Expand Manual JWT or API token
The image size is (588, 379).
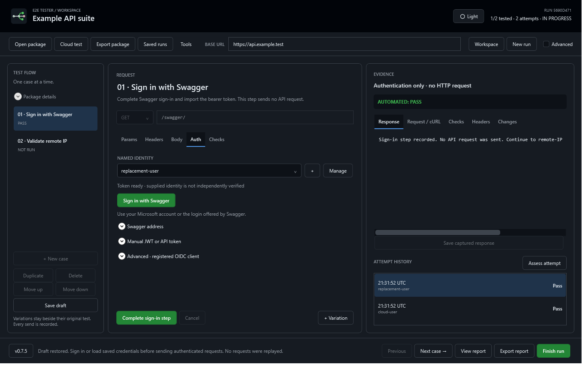click(x=150, y=242)
